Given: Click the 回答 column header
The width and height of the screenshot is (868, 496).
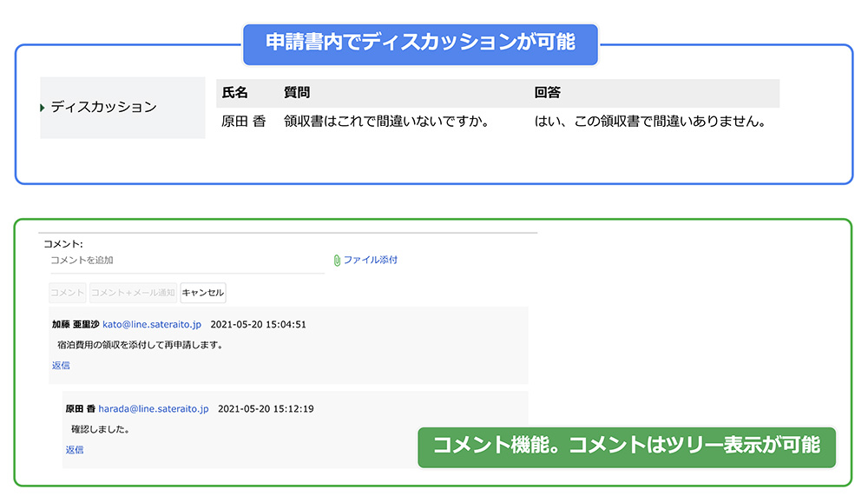Looking at the screenshot, I should [548, 93].
